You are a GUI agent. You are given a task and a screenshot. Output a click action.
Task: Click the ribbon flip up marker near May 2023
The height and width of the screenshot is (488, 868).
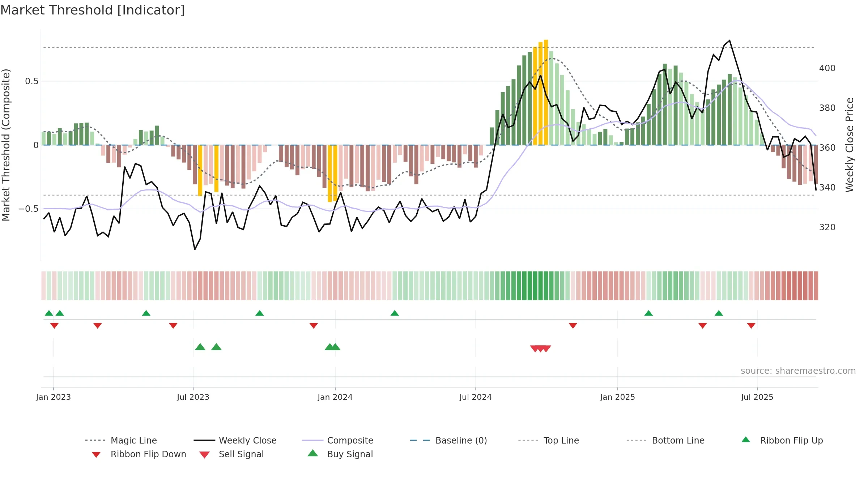146,313
